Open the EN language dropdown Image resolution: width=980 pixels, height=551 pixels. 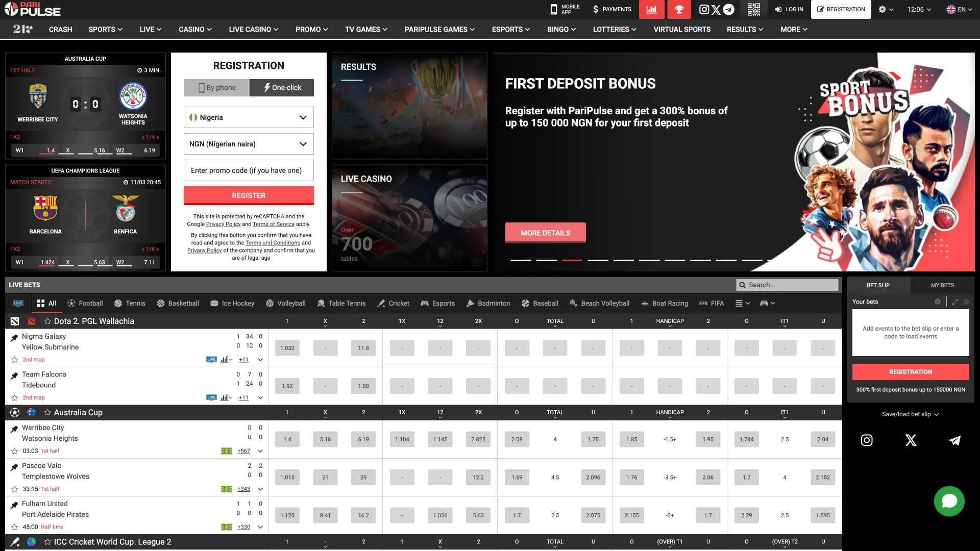coord(959,9)
